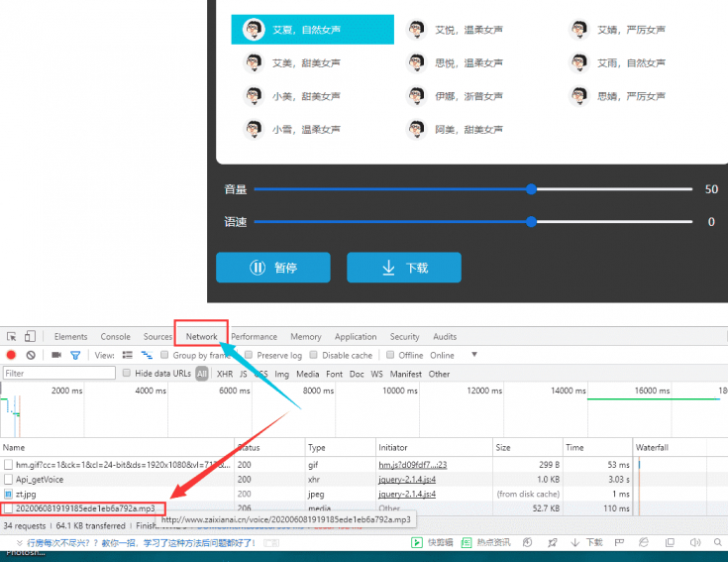Pick the avatar next to 伊娜 voice
728x562 pixels.
point(416,96)
